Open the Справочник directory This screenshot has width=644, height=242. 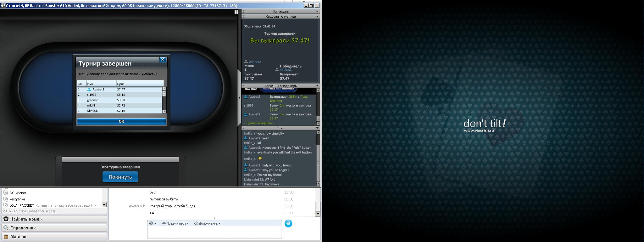point(54,228)
